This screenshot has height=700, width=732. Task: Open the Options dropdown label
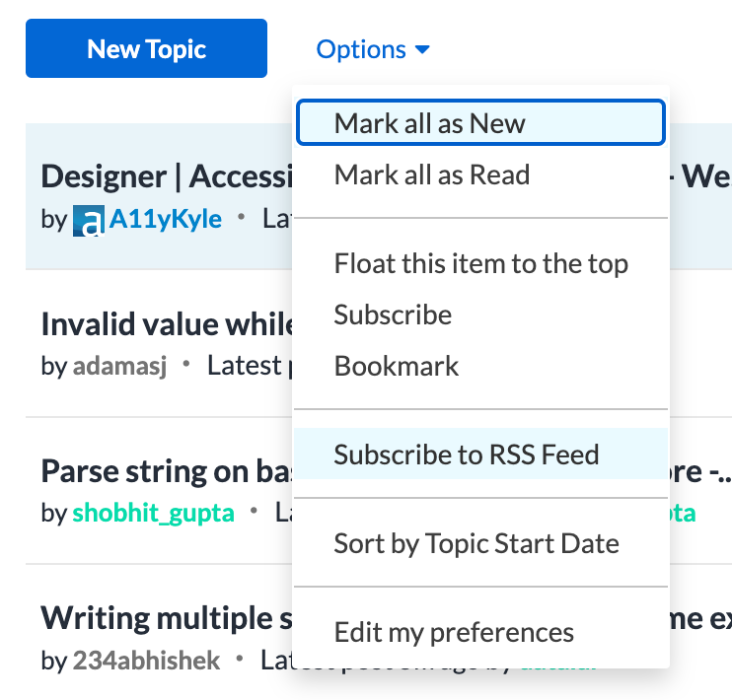point(361,49)
